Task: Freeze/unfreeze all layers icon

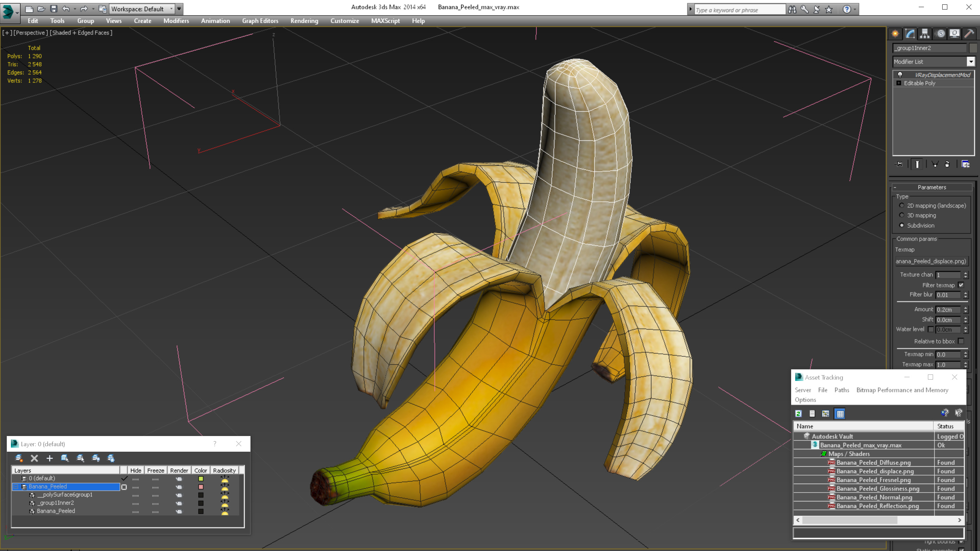Action: pos(111,458)
